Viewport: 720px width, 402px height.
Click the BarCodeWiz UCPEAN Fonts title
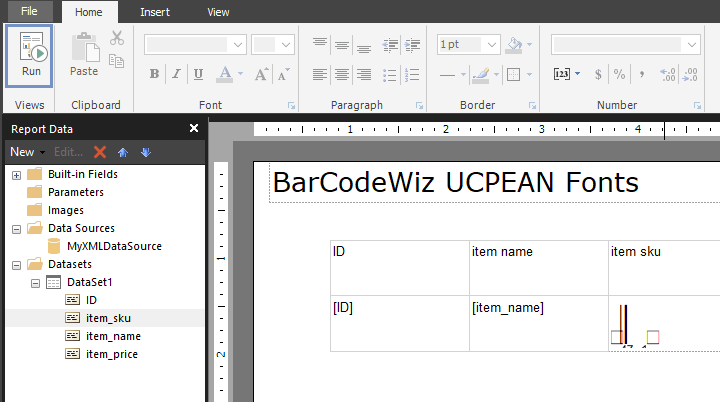point(455,182)
